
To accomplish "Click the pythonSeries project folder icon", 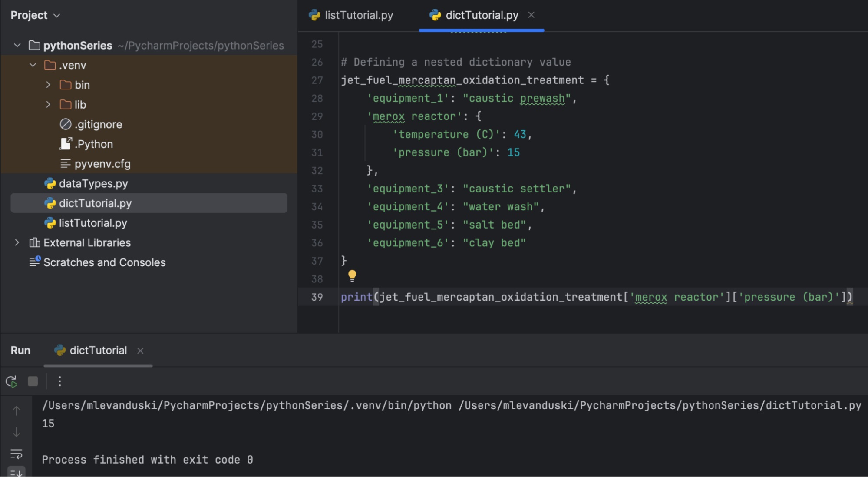I will [34, 45].
